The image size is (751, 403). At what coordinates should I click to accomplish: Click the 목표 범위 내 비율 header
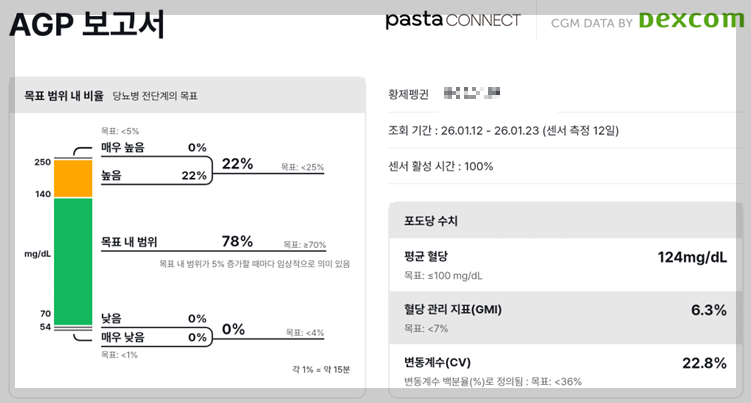point(64,96)
